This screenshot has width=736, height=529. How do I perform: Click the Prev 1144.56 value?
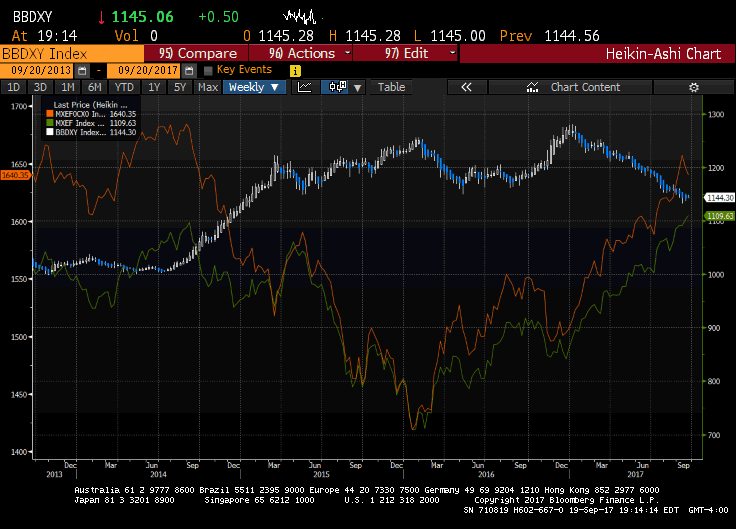point(572,36)
